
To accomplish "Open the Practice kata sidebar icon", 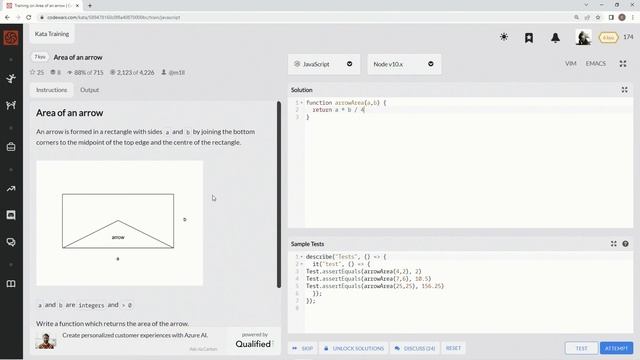I will (11, 78).
